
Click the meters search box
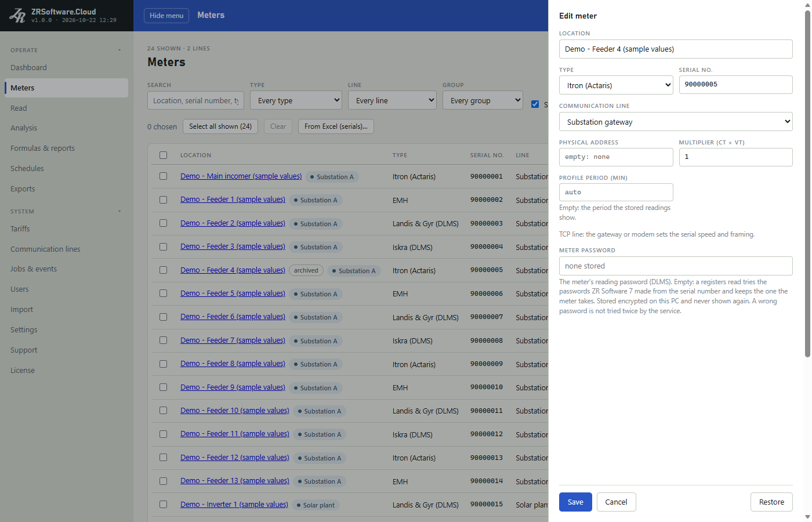coord(196,100)
